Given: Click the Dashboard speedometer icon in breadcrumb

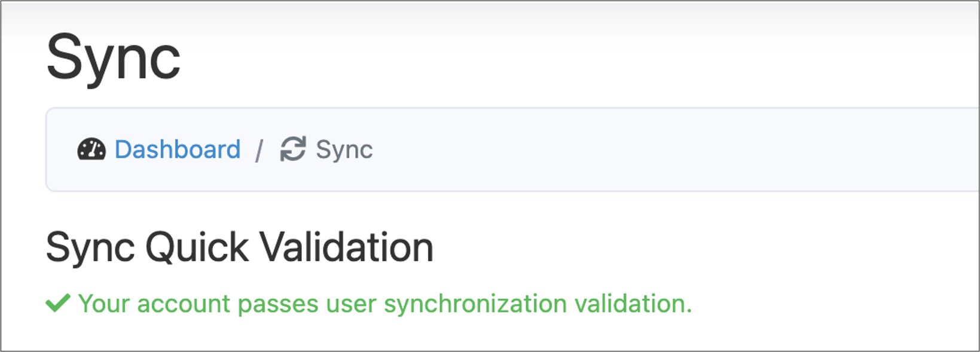Looking at the screenshot, I should click(x=91, y=149).
